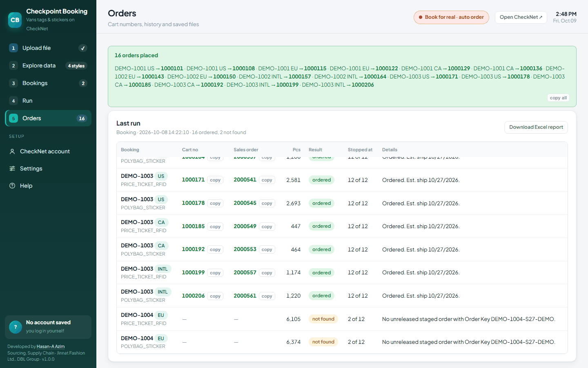The image size is (588, 368).
Task: Click the INTL tag on DEMO-1003 POLYBAG_STICKER row
Action: click(163, 292)
